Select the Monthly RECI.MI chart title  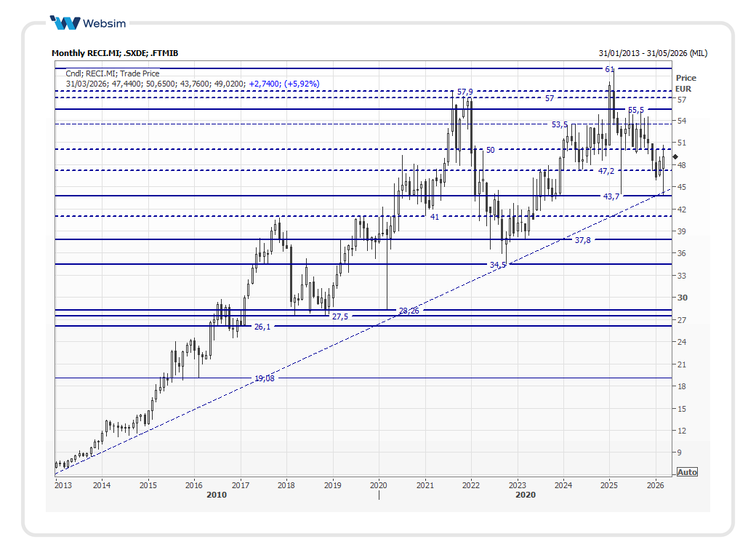point(115,53)
